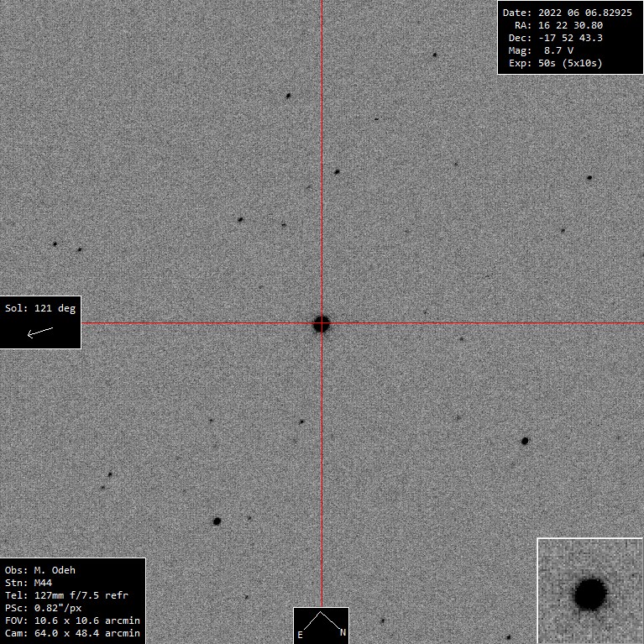The width and height of the screenshot is (644, 644).
Task: Click the FOV 10.6 x 10.6 arcmin line
Action: 72,620
